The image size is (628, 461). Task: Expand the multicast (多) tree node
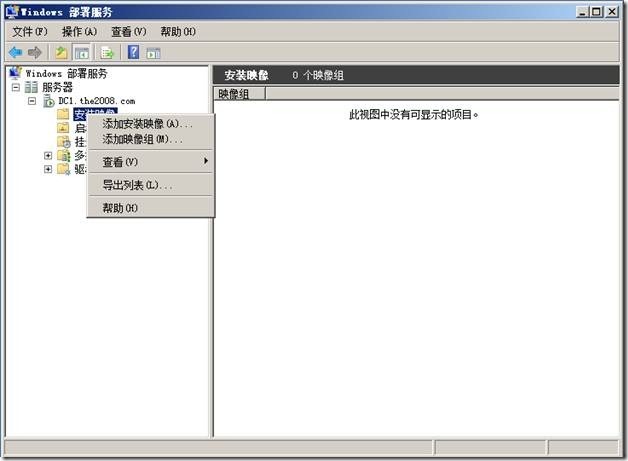[48, 155]
